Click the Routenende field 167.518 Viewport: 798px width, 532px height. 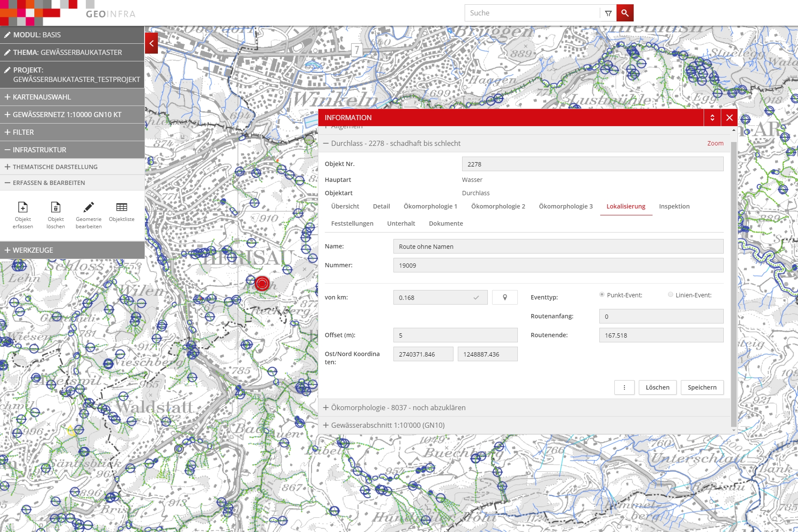pyautogui.click(x=661, y=335)
